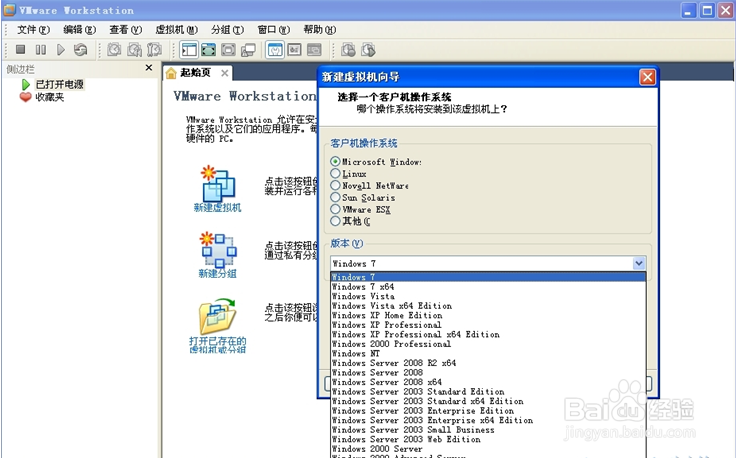Choose Windows Server 2008 x64 entry
The height and width of the screenshot is (458, 736).
click(x=488, y=382)
